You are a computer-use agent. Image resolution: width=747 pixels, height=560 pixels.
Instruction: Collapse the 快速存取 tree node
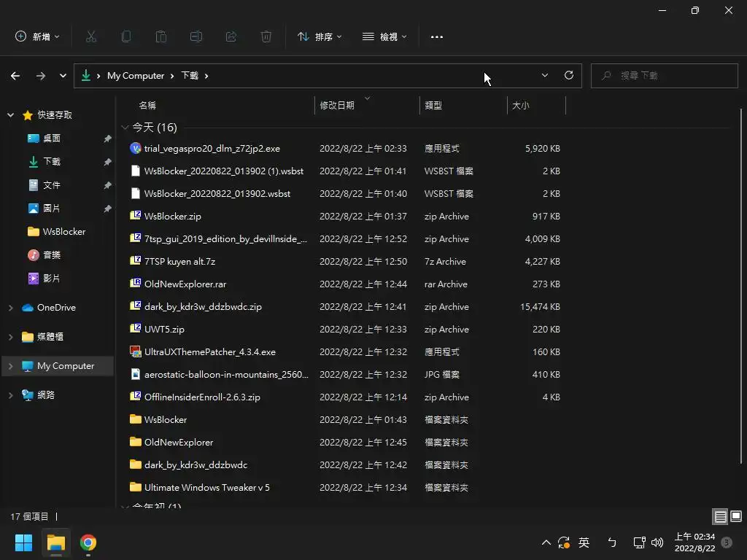coord(10,114)
